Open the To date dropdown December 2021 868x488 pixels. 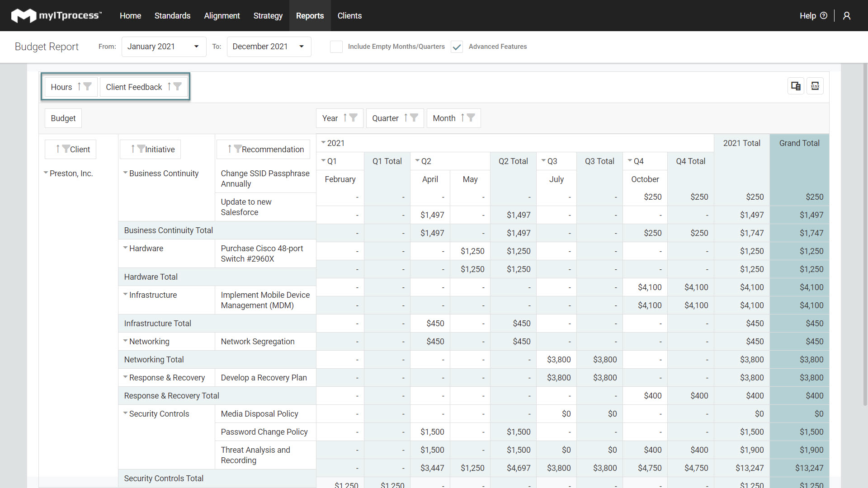269,47
